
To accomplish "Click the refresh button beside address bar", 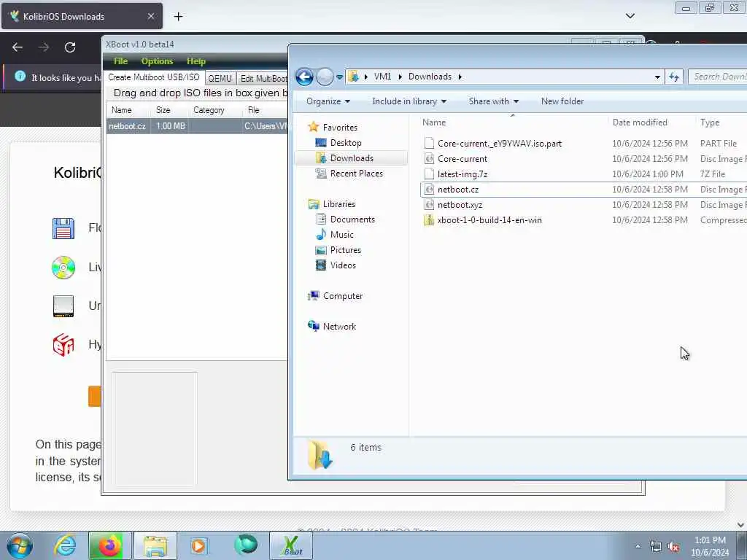I will coord(673,77).
